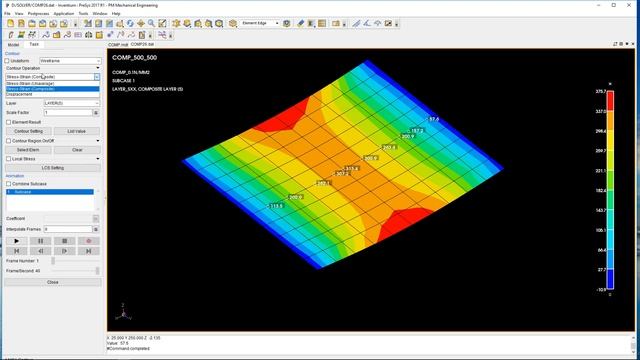Click the red record animation button
Viewport: 640px width, 360px height.
pos(88,241)
